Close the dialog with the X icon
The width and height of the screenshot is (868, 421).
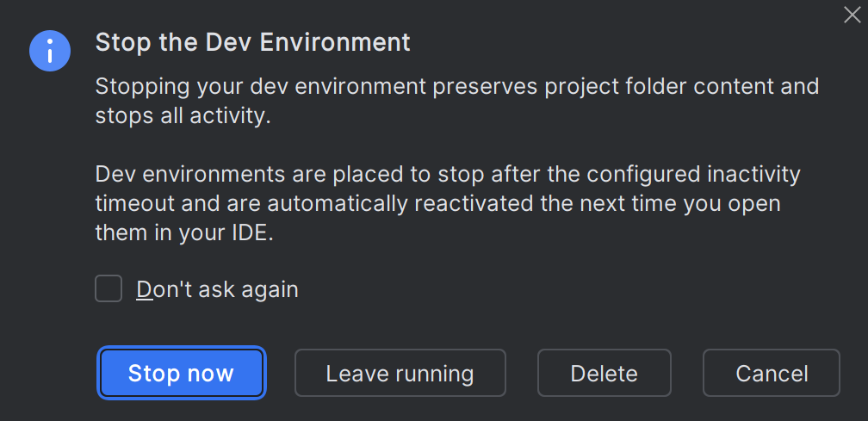click(852, 15)
